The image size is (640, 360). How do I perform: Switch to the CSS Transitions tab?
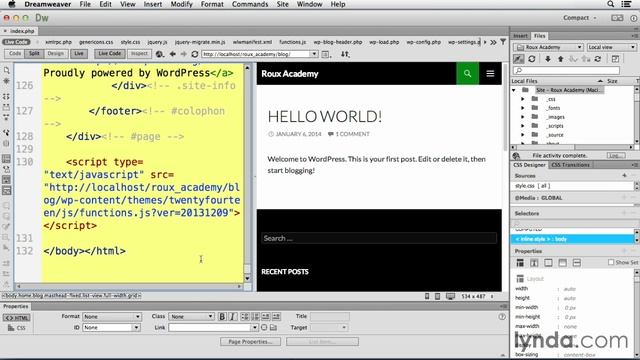(570, 165)
